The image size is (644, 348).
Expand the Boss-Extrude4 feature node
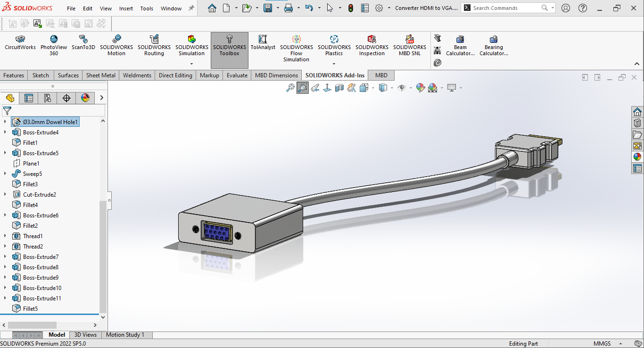point(5,132)
